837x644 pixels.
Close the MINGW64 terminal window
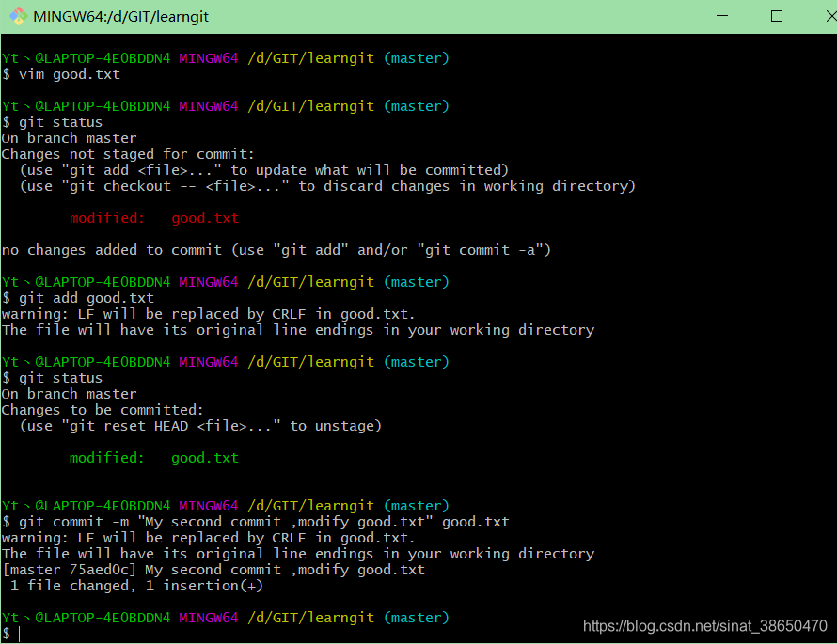click(830, 16)
